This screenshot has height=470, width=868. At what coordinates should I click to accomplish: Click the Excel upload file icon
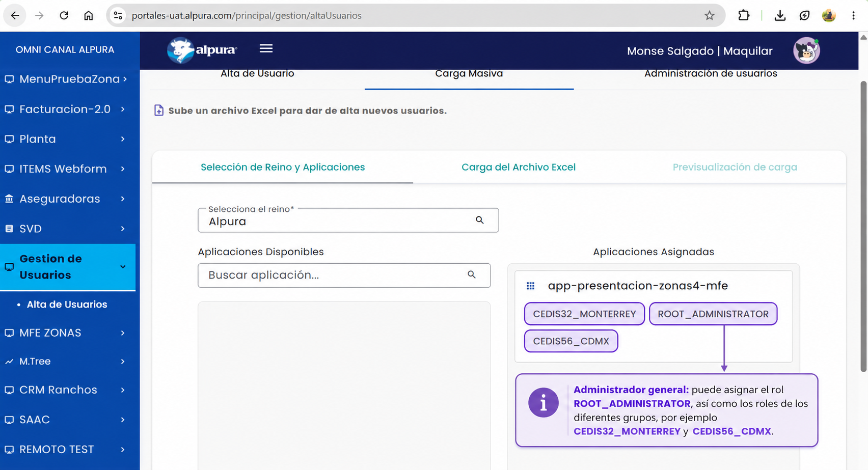point(159,110)
